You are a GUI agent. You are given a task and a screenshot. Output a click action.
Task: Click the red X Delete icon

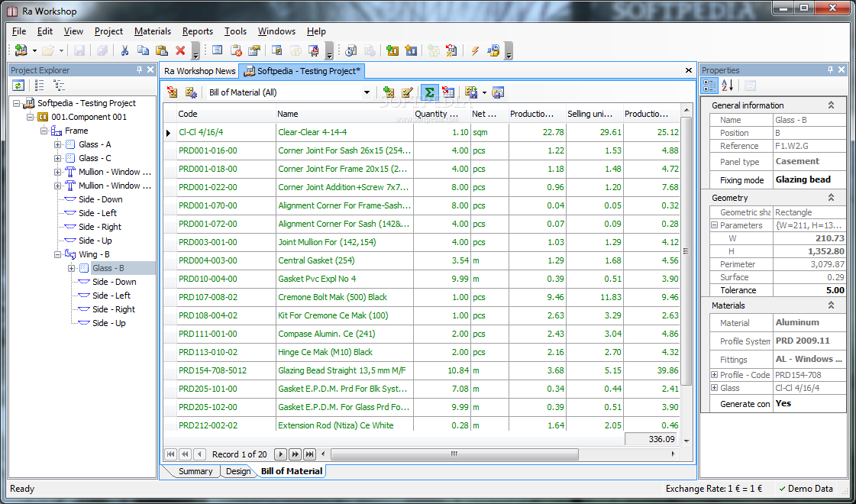[180, 51]
